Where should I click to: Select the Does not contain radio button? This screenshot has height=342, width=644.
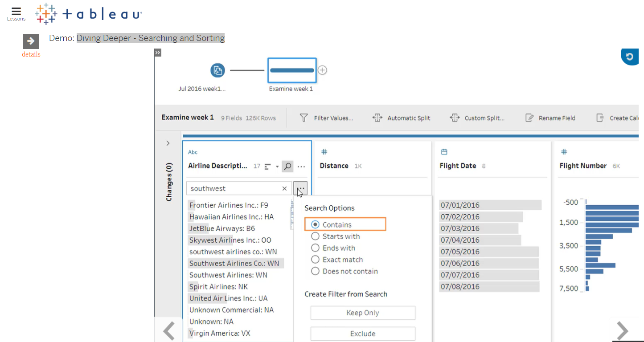click(x=315, y=271)
